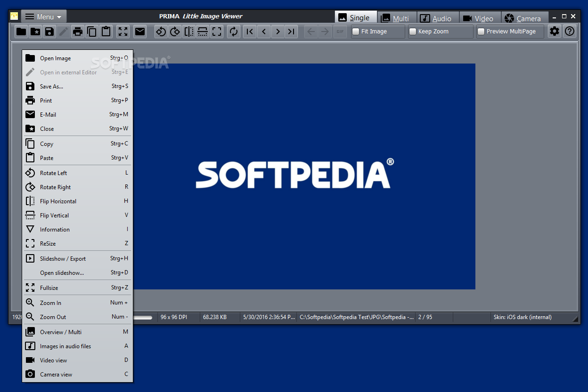Click 'Skin: iOS dark (internal)' status text

point(523,317)
